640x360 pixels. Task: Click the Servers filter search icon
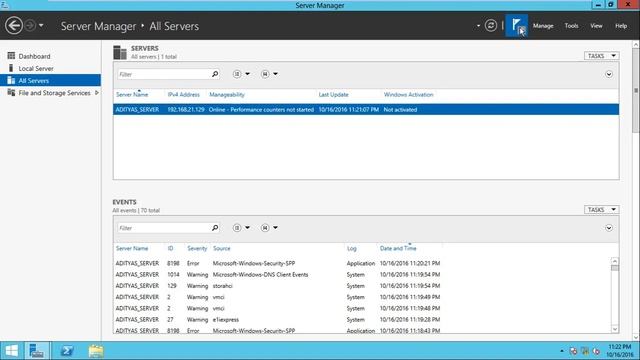215,74
